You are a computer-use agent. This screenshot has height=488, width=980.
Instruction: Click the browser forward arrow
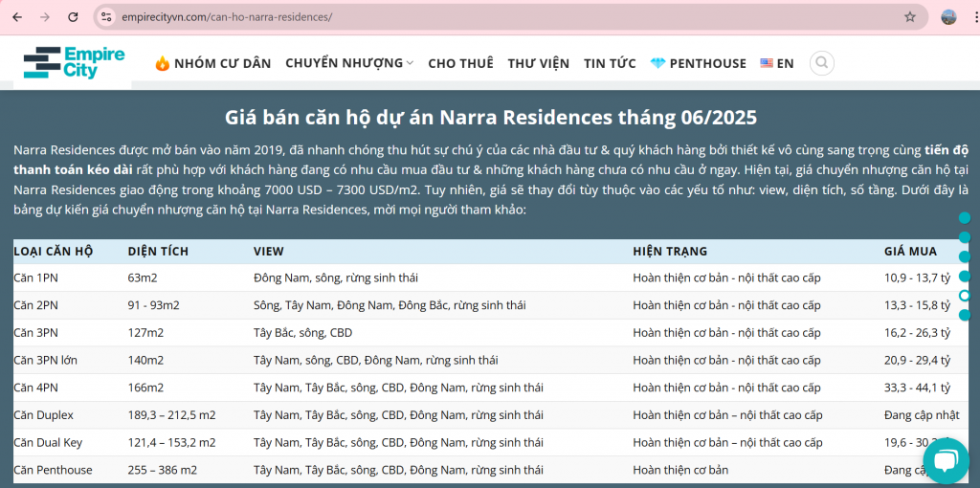[44, 17]
